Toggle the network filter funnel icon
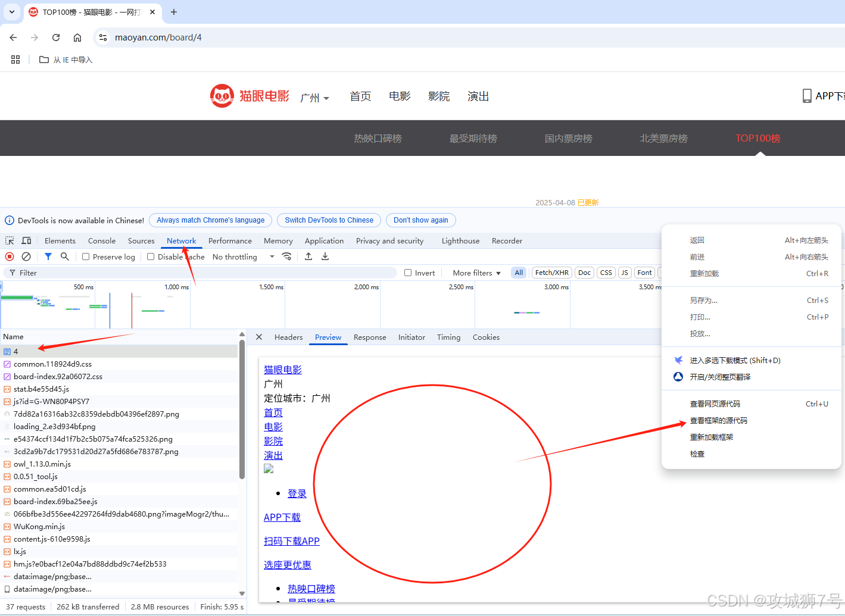Viewport: 845px width, 616px height. tap(48, 257)
